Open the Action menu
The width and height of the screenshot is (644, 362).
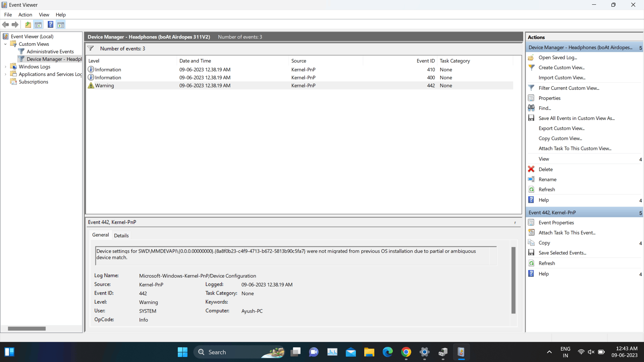coord(25,15)
